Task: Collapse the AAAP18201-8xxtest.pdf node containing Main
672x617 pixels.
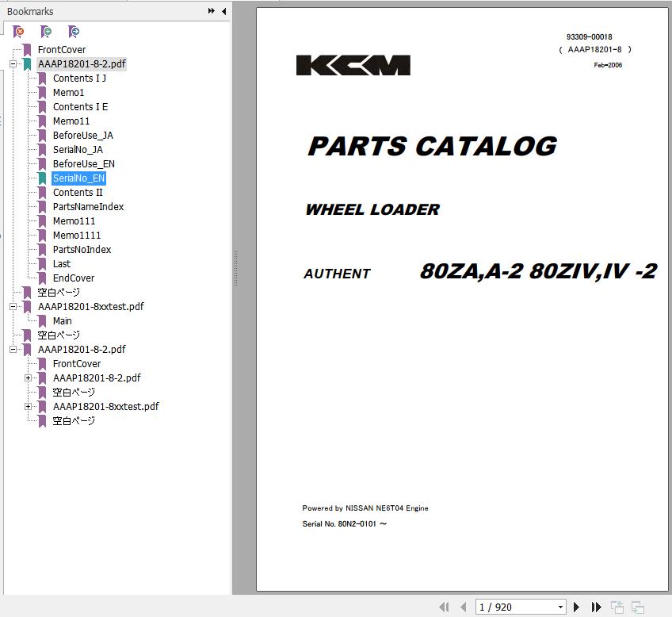Action: (13, 307)
